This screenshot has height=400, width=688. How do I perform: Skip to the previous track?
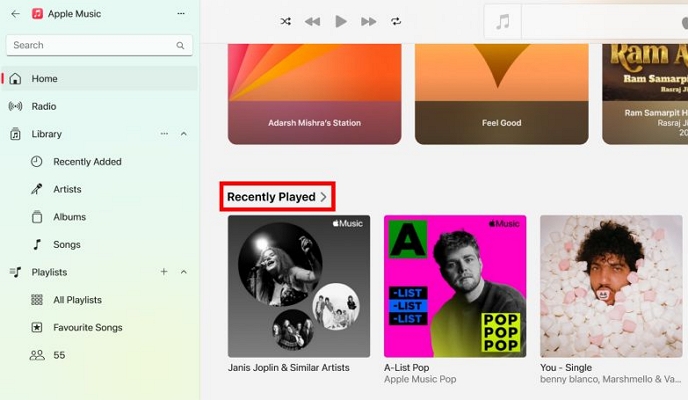[x=312, y=21]
